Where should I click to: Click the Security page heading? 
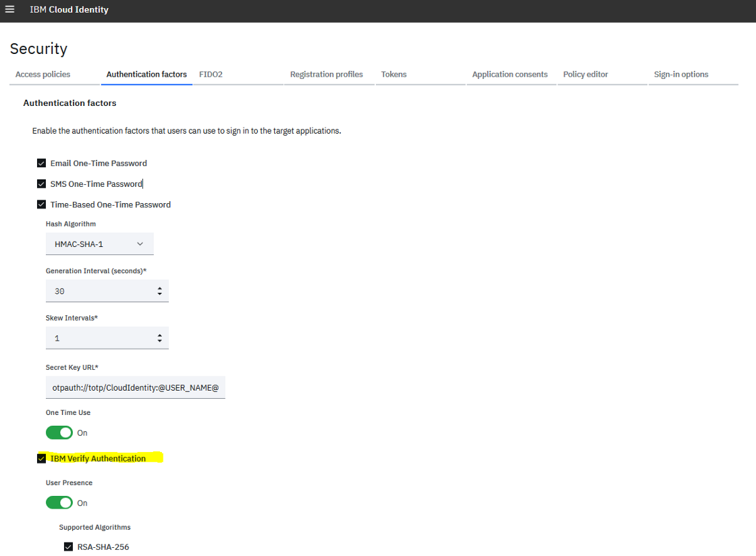(x=38, y=49)
